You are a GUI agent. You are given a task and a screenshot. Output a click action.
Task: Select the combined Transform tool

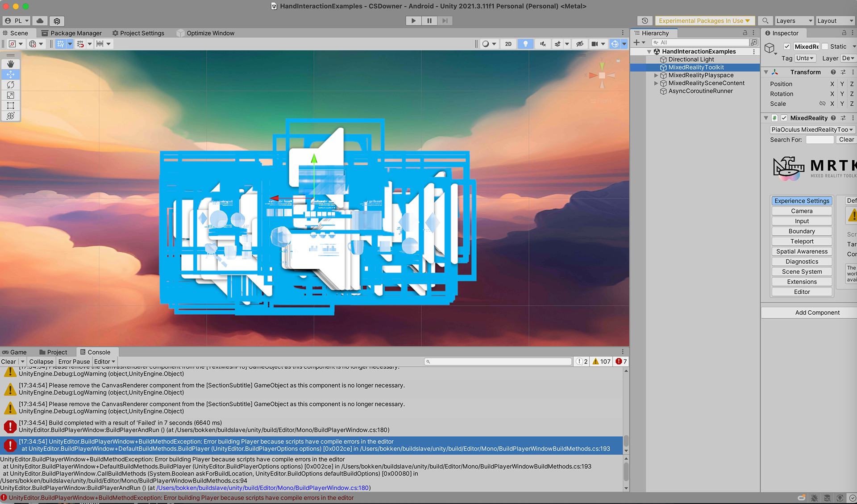11,116
